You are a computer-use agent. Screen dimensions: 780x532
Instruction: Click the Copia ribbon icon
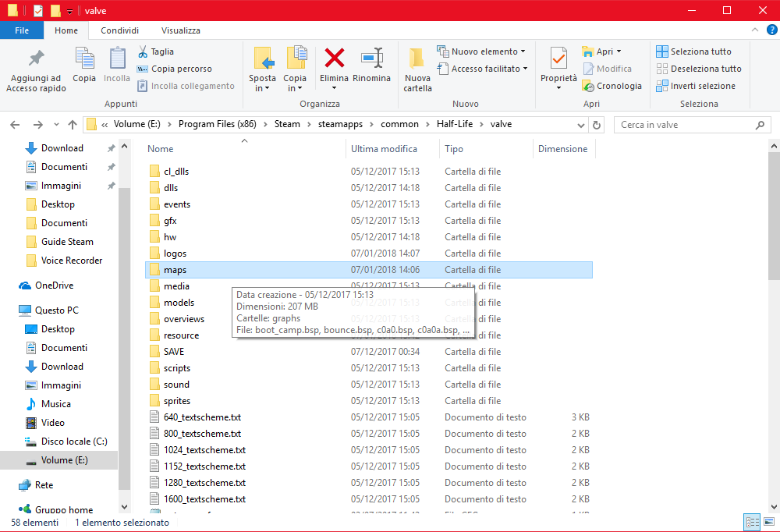coord(84,65)
